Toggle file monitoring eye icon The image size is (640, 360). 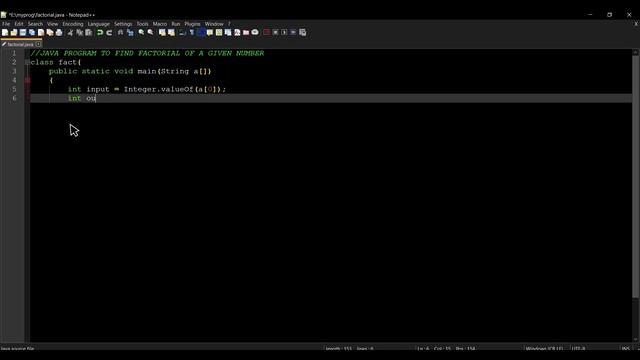255,32
